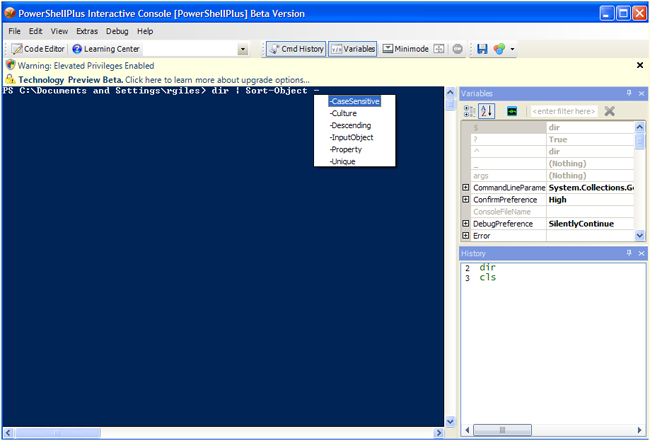This screenshot has width=650, height=441.
Task: Click the console horizontal scroll right arrow
Action: pyautogui.click(x=439, y=433)
